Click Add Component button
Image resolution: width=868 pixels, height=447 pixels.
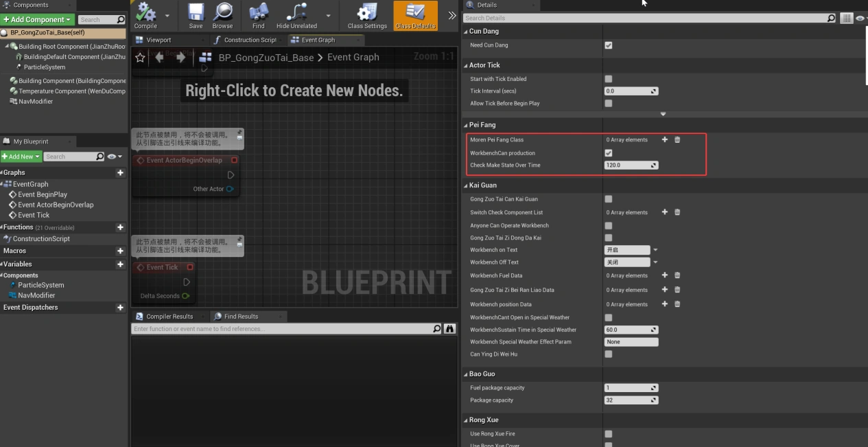tap(38, 20)
